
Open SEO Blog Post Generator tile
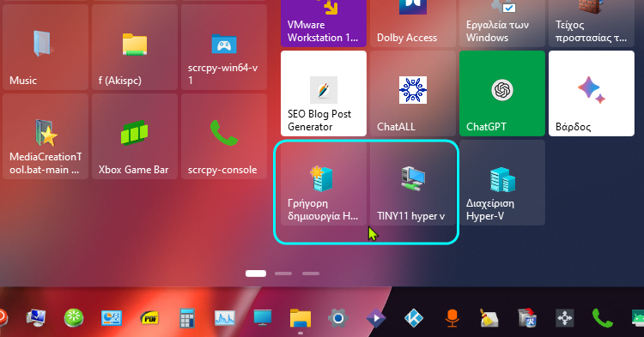[324, 93]
